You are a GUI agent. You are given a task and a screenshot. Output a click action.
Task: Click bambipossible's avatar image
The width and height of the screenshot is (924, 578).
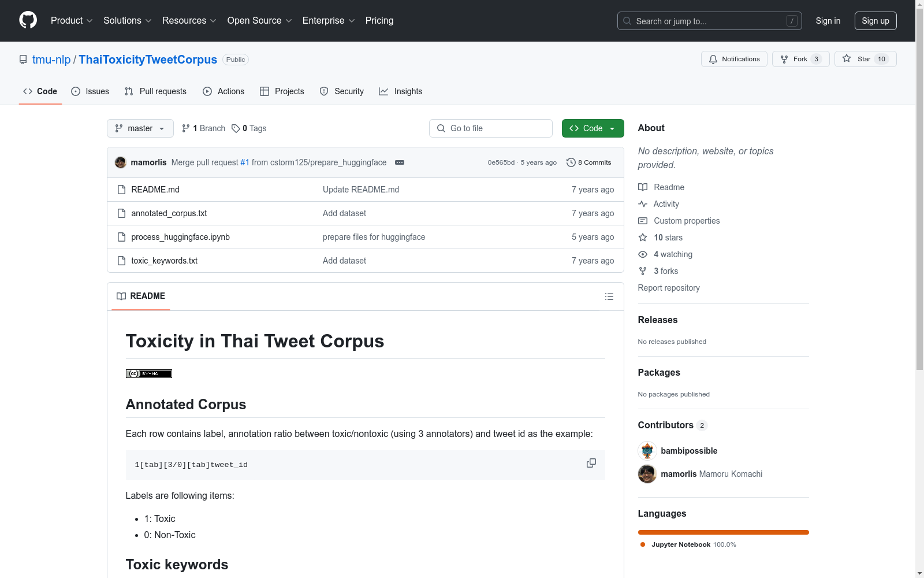pyautogui.click(x=647, y=451)
